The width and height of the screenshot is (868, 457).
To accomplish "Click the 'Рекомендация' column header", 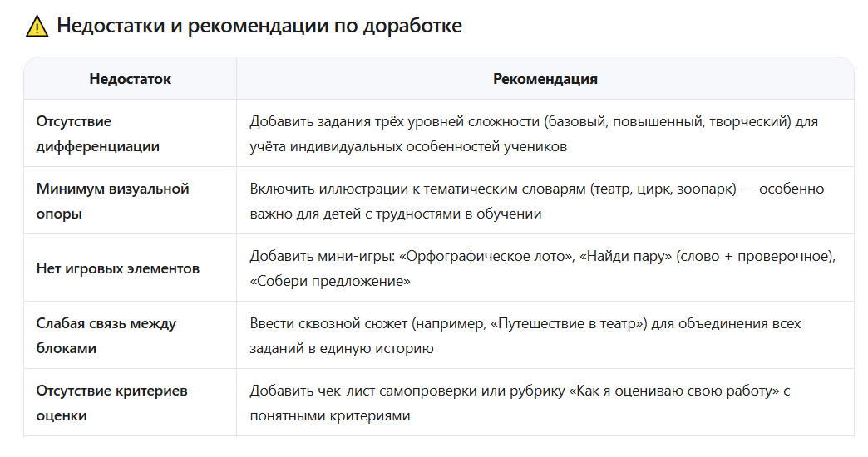I will click(545, 80).
